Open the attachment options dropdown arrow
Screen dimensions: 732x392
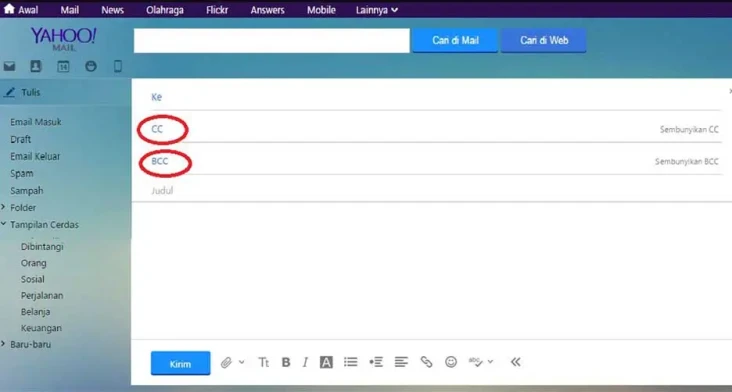click(241, 362)
